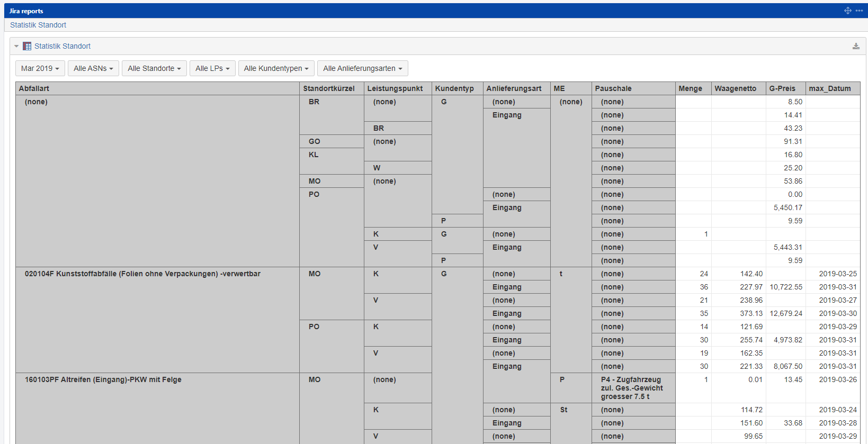
Task: Open the Alle Standorte filter dropdown
Action: pos(154,68)
